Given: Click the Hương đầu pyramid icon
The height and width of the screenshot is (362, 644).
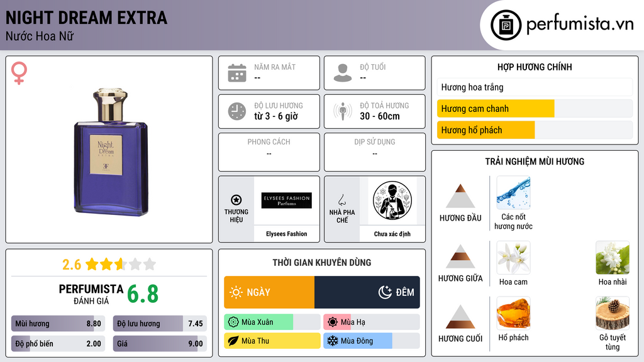Looking at the screenshot, I should [x=460, y=196].
